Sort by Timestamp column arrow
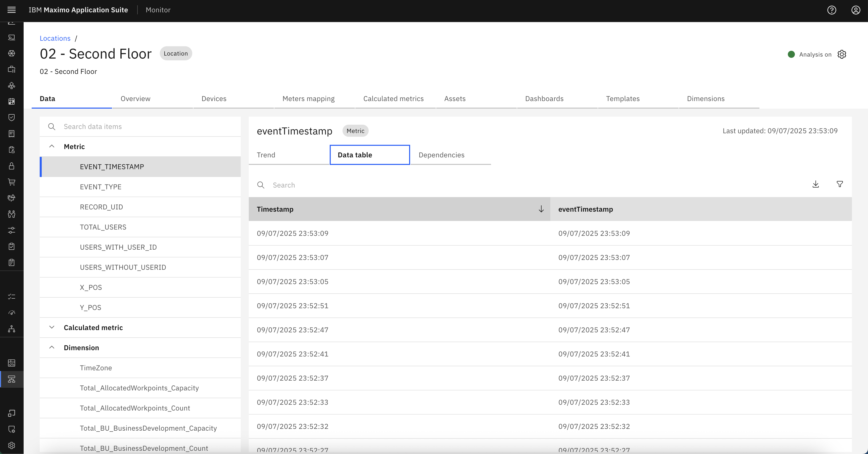Screen dimensions: 868x454 [541, 209]
